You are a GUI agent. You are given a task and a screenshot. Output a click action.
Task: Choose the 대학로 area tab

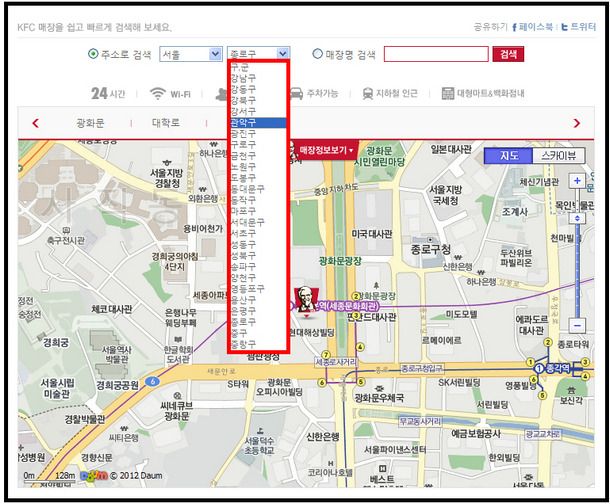[x=166, y=123]
